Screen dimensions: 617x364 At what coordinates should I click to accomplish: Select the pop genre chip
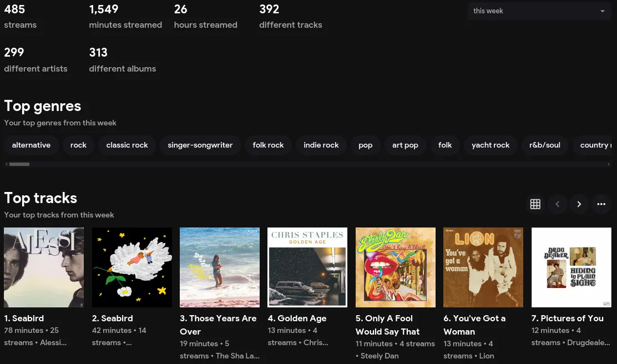point(366,145)
